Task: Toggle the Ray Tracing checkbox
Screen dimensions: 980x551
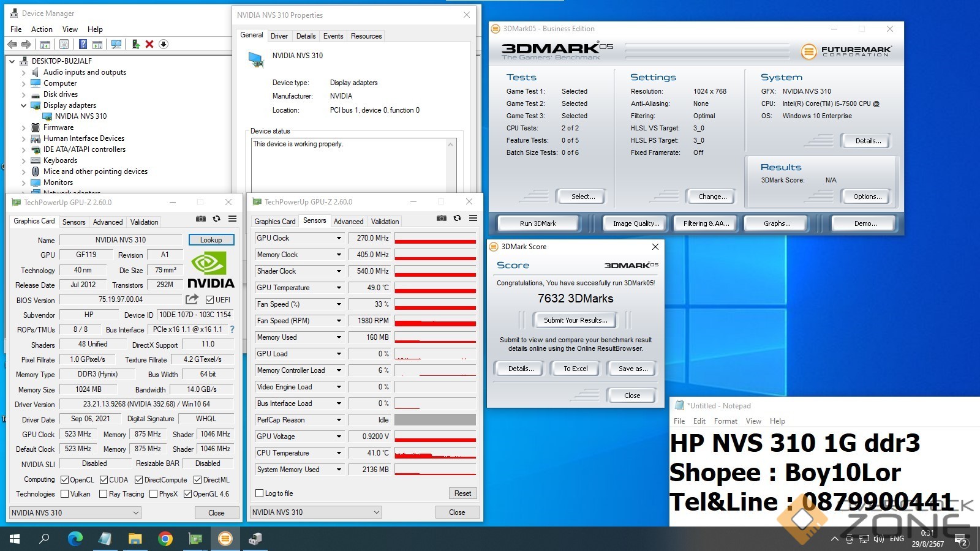Action: point(103,494)
